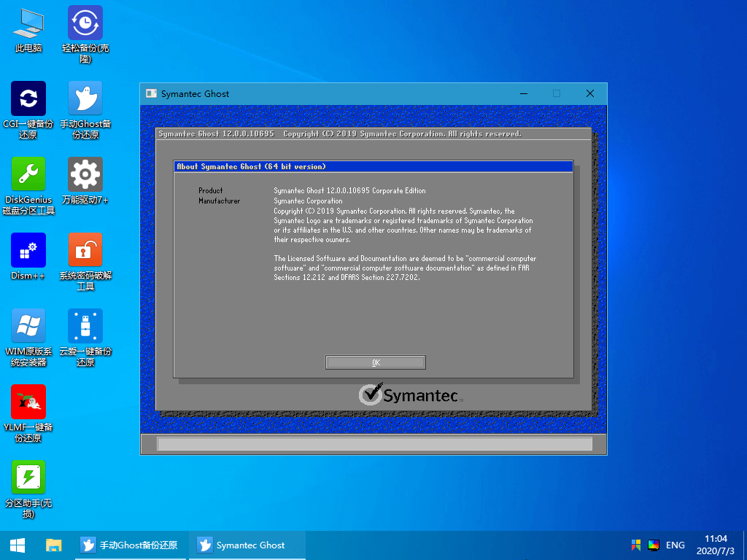747x560 pixels.
Task: Launch the CGI一键备份还原 desktop icon
Action: coord(28,99)
